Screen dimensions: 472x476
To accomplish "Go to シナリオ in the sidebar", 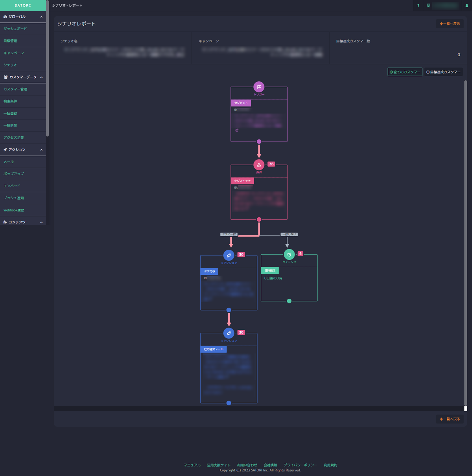I will (x=10, y=65).
